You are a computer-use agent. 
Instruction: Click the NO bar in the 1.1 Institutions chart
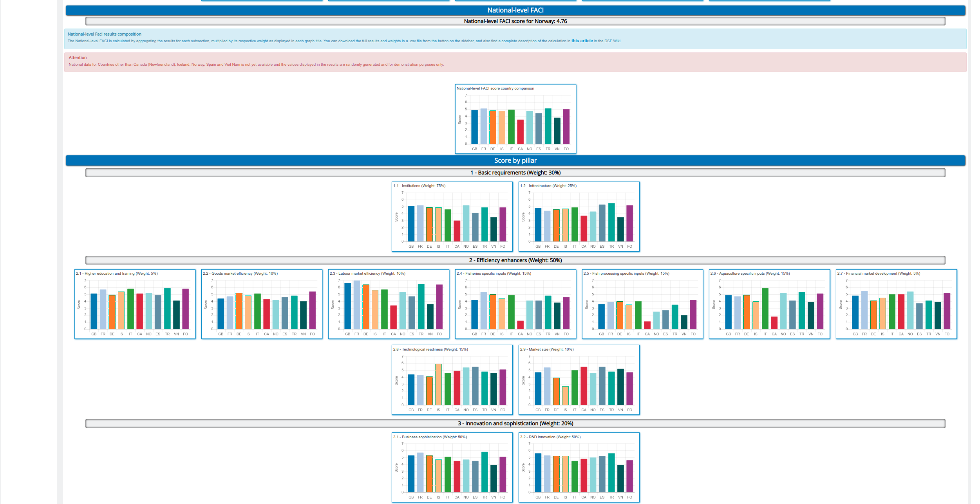click(466, 223)
